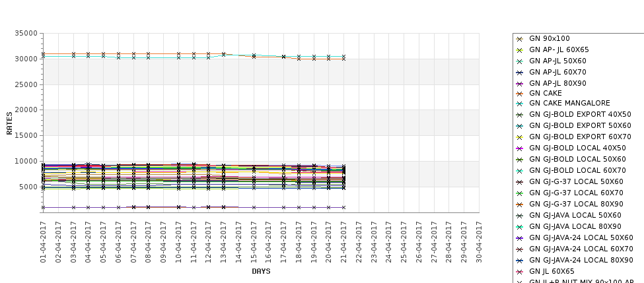Click the 21-04-2017 date label
644x283 pixels.
343,242
